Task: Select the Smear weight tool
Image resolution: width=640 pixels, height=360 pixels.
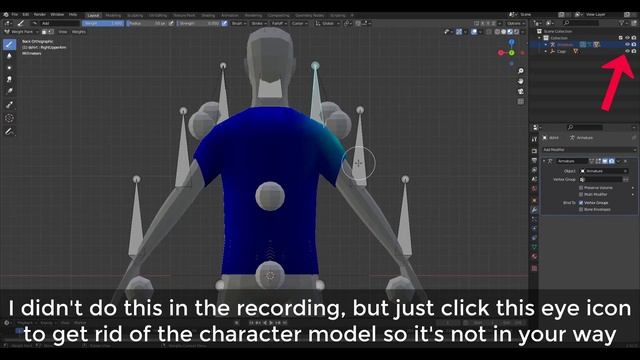Action: tap(9, 79)
